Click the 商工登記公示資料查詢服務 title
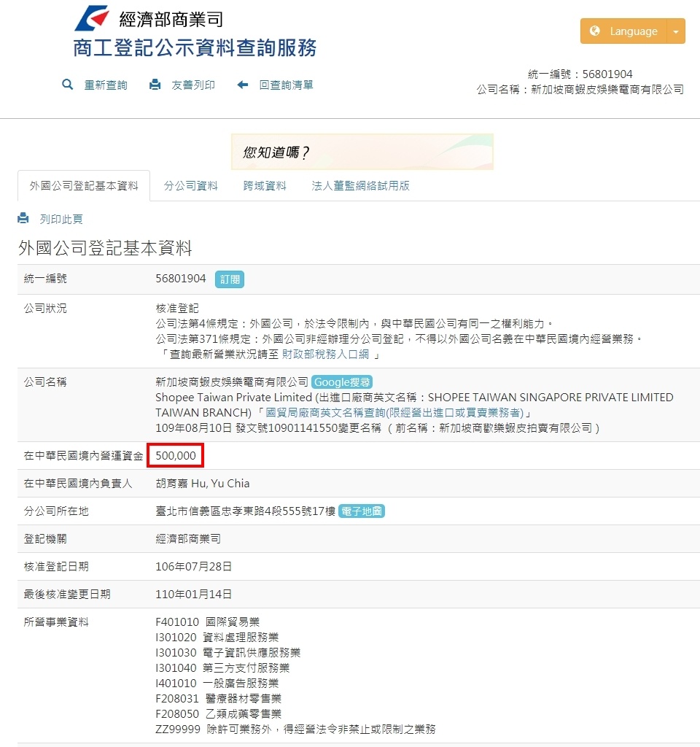This screenshot has width=700, height=747. coord(195,47)
